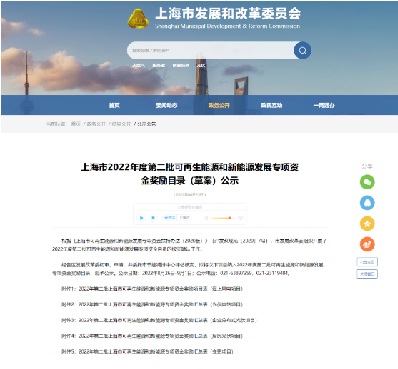
Task: Play the article audio reading
Action: pos(142,218)
